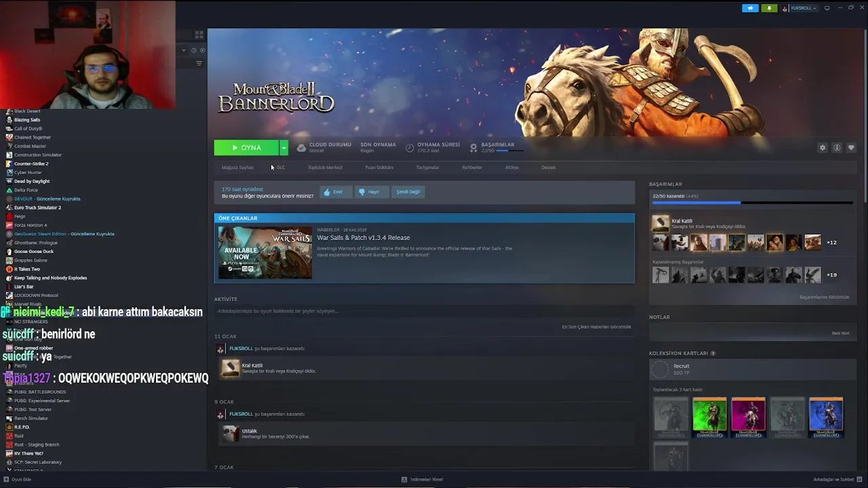Click Ustalık achievement icon in activity
868x488 pixels.
pyautogui.click(x=231, y=433)
